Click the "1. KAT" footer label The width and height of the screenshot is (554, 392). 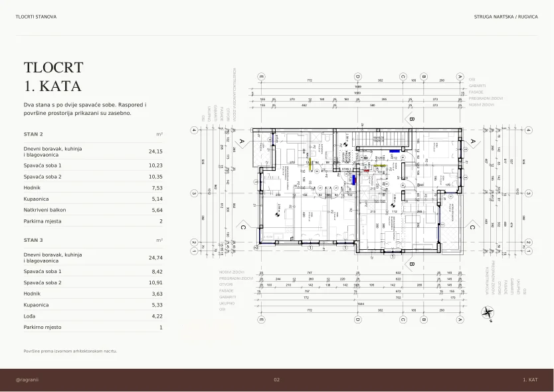point(530,380)
